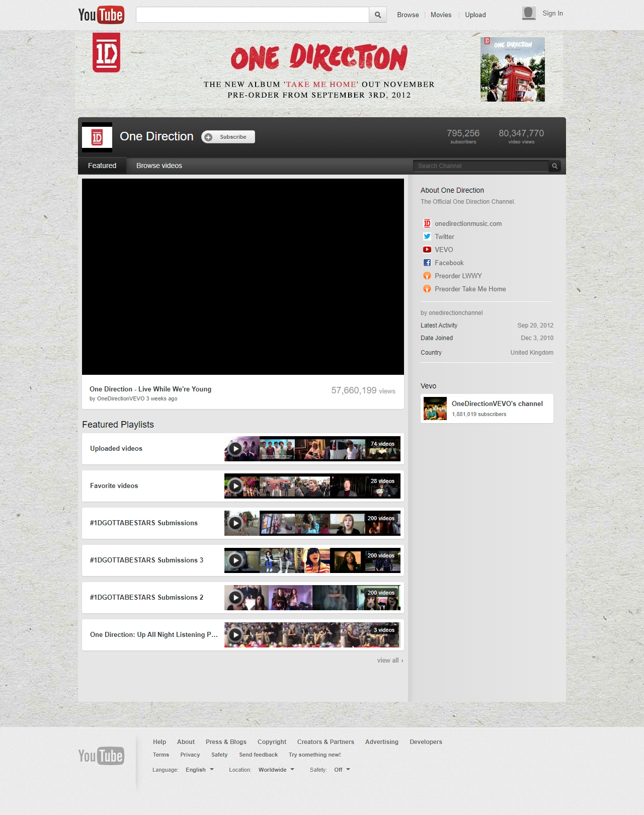Click the view all playlists link
The image size is (644, 815).
coord(390,661)
